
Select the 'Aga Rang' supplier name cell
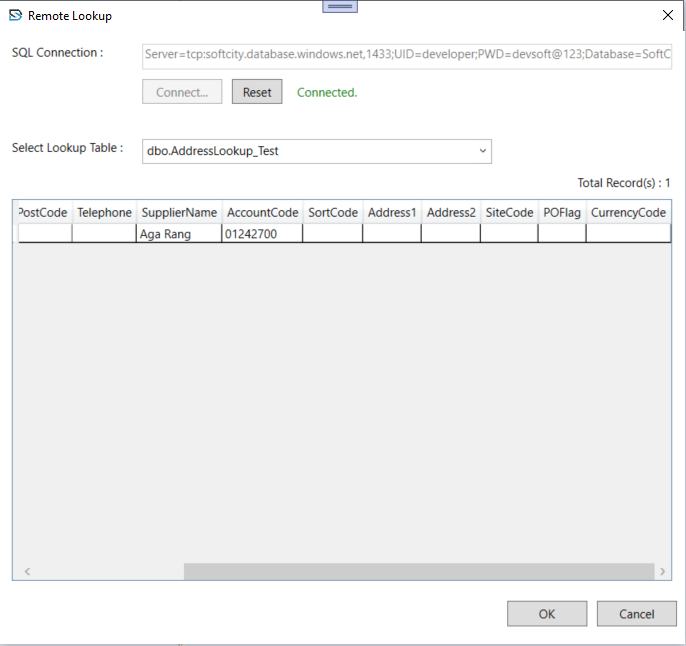(179, 234)
